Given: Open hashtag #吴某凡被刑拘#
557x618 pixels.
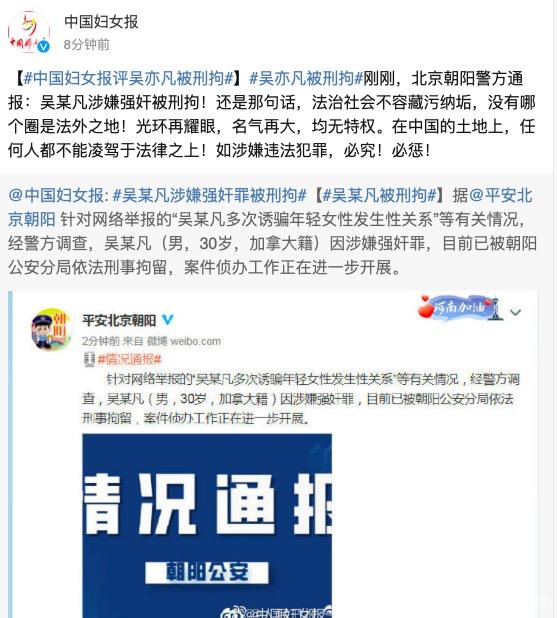Looking at the screenshot, I should [379, 195].
